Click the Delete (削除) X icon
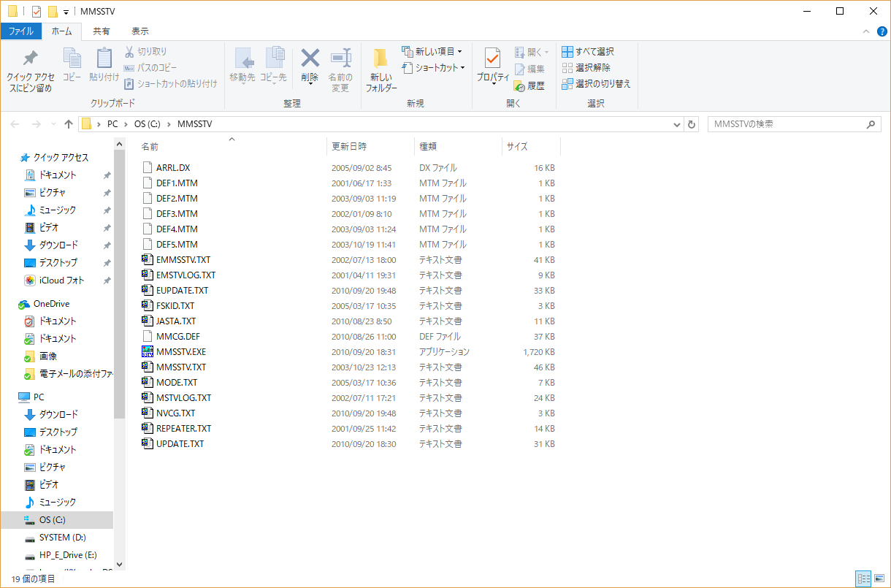 310,58
